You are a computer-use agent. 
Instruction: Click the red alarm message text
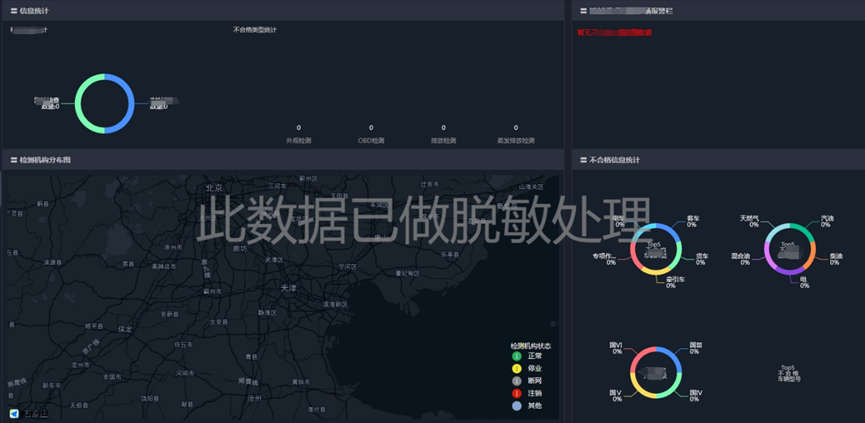pos(614,33)
